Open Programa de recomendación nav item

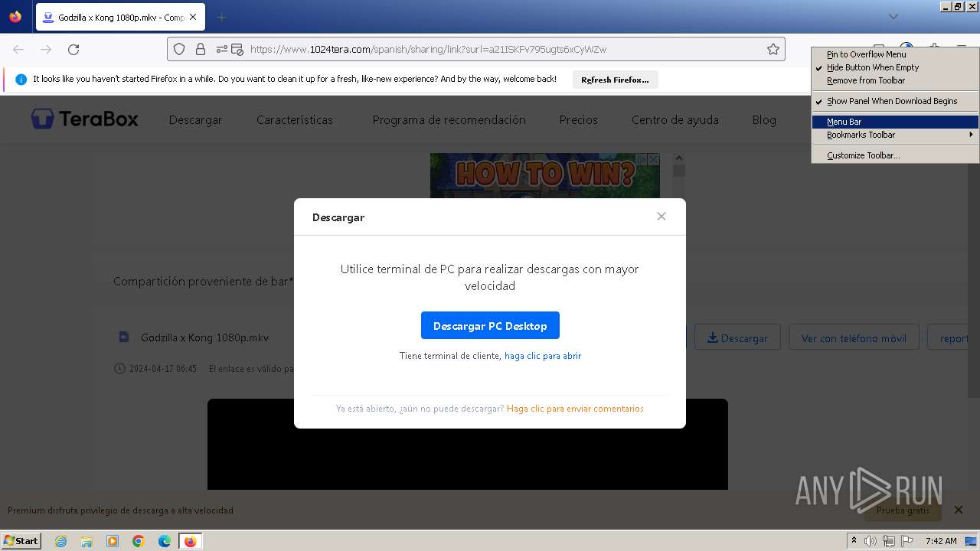tap(449, 120)
